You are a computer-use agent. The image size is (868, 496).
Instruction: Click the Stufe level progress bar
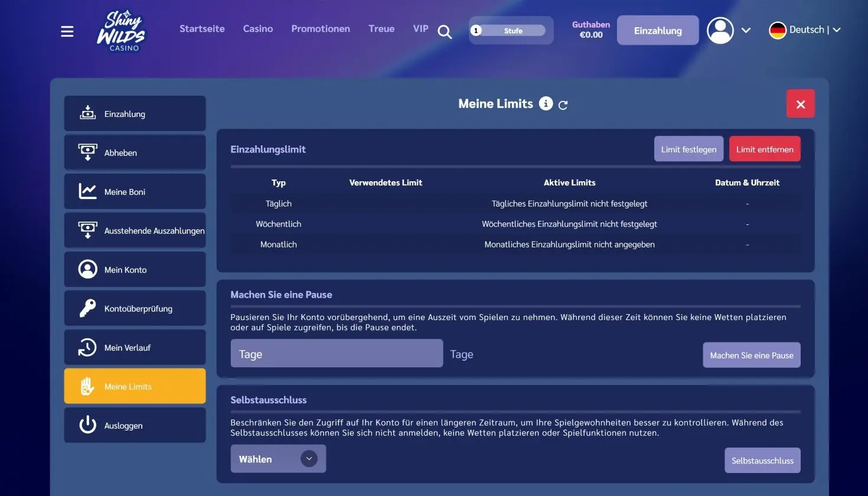coord(511,31)
